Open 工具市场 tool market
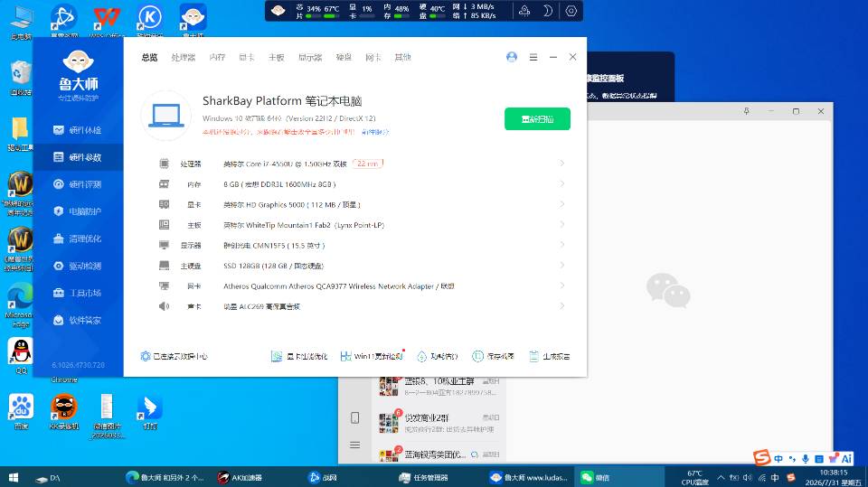 pos(78,293)
